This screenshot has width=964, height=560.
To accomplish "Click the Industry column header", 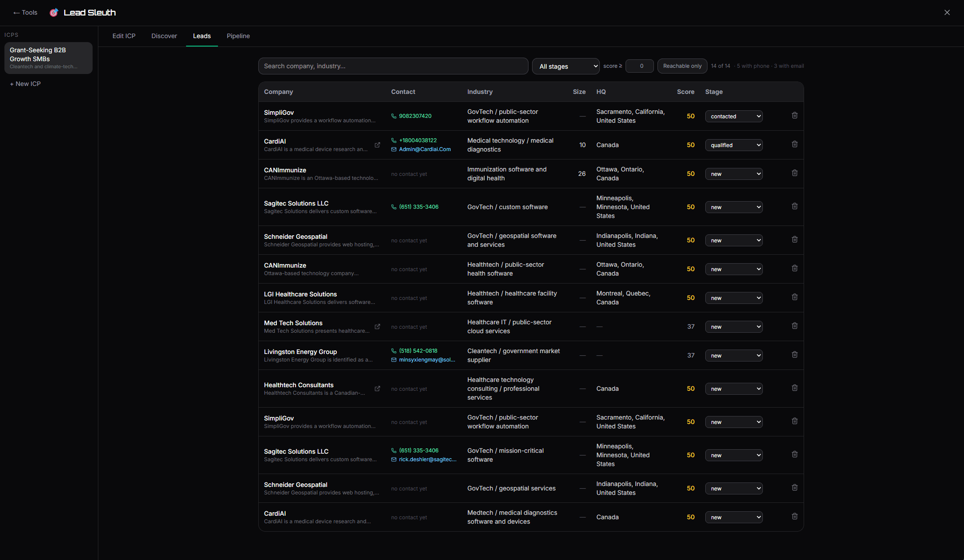I will tap(480, 92).
